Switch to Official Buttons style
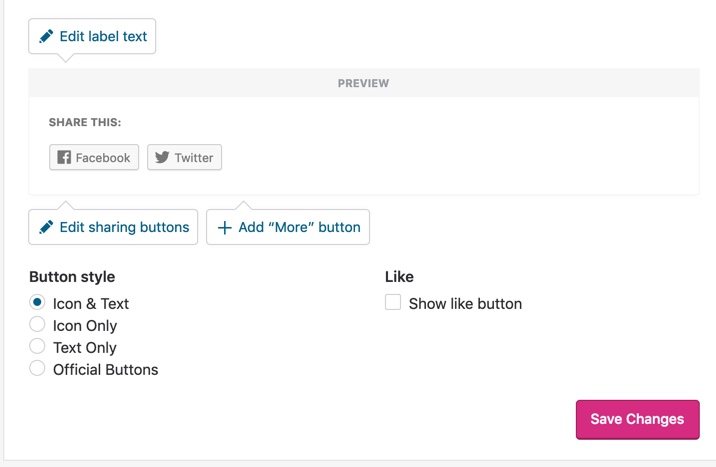The height and width of the screenshot is (467, 716). click(x=37, y=368)
